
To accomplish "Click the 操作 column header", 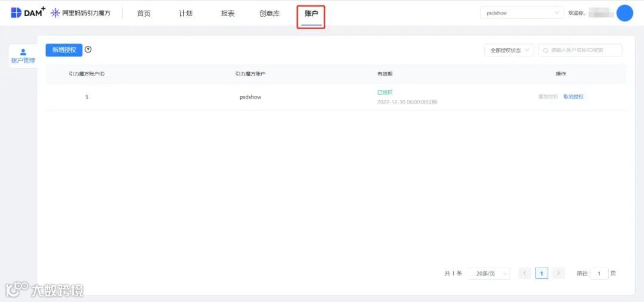I will coord(561,74).
